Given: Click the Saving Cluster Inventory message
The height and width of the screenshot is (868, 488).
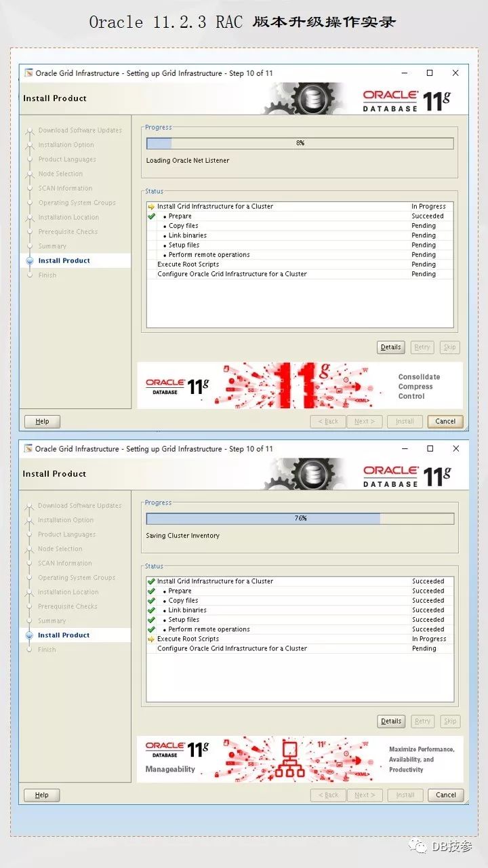Looking at the screenshot, I should point(183,536).
